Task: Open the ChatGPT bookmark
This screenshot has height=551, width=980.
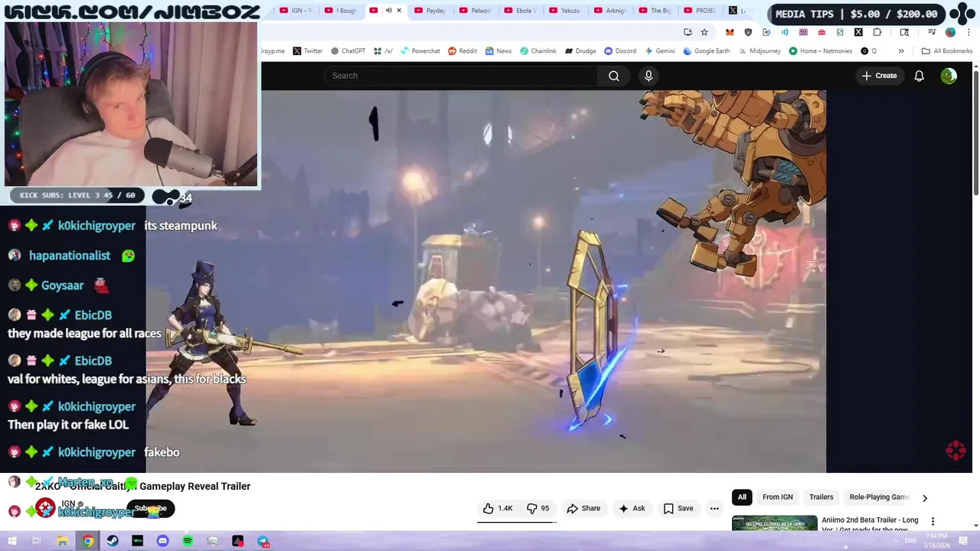Action: (348, 51)
